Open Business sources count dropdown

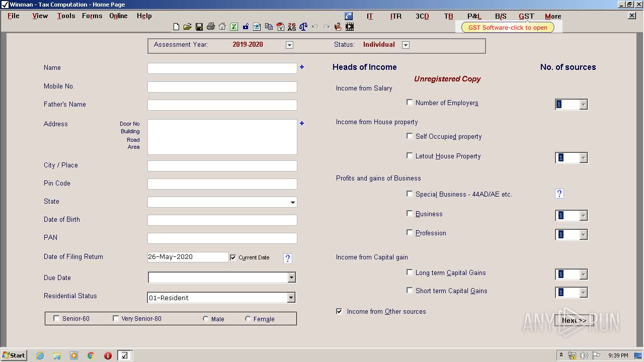click(x=583, y=216)
